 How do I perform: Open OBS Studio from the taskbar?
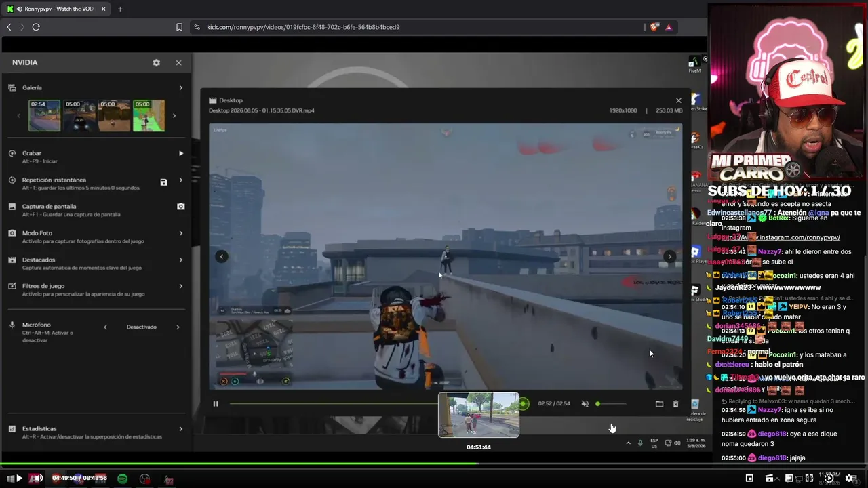pos(144,479)
